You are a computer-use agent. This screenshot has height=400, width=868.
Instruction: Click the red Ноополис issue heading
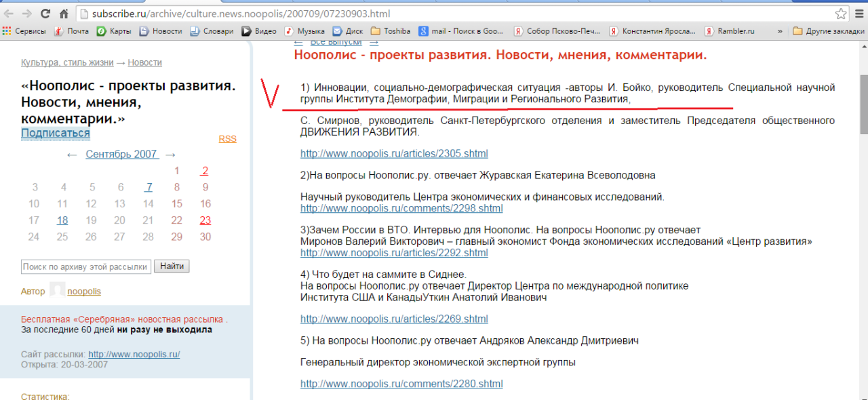pyautogui.click(x=500, y=56)
